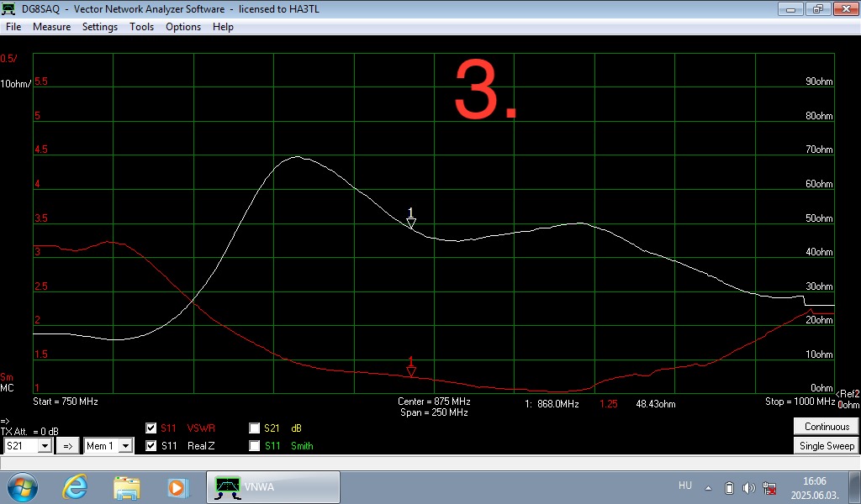Click the white marker 1 on the Real Z trace
This screenshot has width=861, height=504.
pyautogui.click(x=411, y=221)
